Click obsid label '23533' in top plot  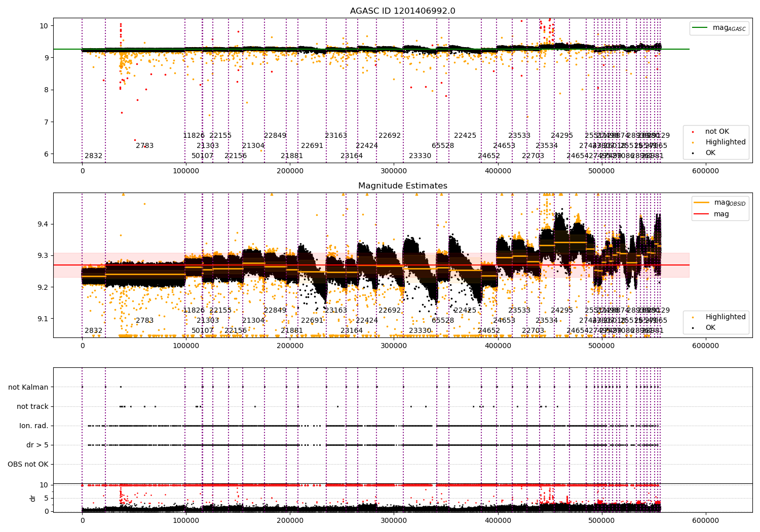(x=519, y=136)
